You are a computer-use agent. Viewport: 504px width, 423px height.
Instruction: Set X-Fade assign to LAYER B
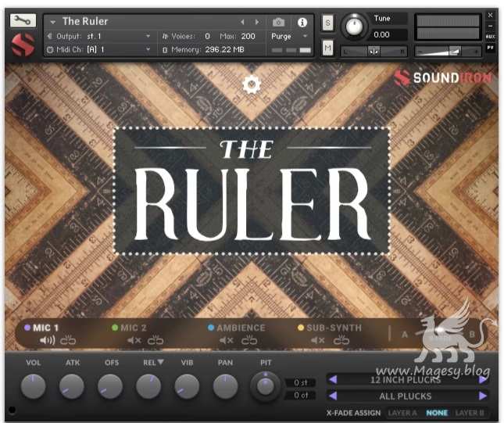pyautogui.click(x=470, y=413)
